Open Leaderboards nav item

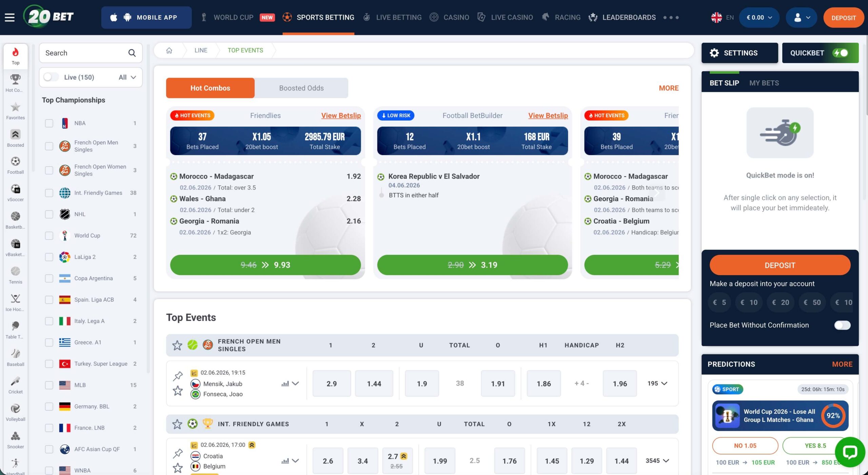click(x=622, y=17)
